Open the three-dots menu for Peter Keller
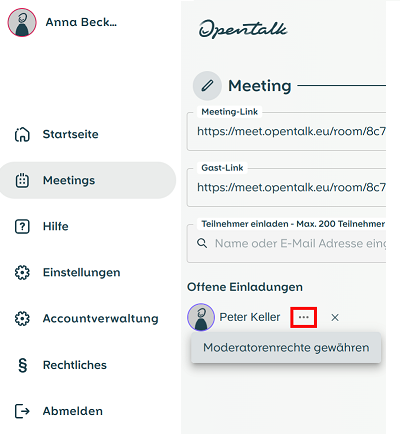The image size is (400, 434). pos(304,317)
